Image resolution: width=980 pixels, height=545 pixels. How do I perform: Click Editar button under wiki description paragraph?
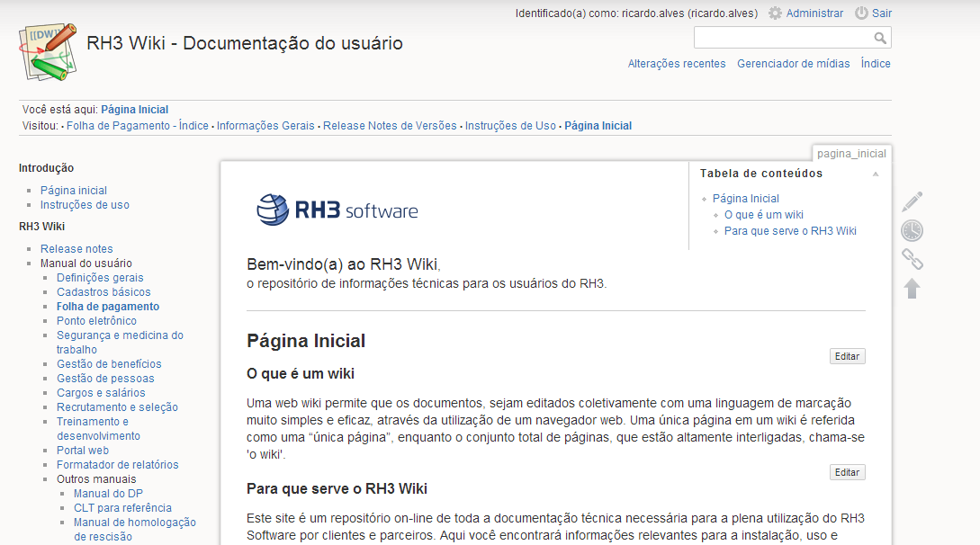(x=847, y=472)
